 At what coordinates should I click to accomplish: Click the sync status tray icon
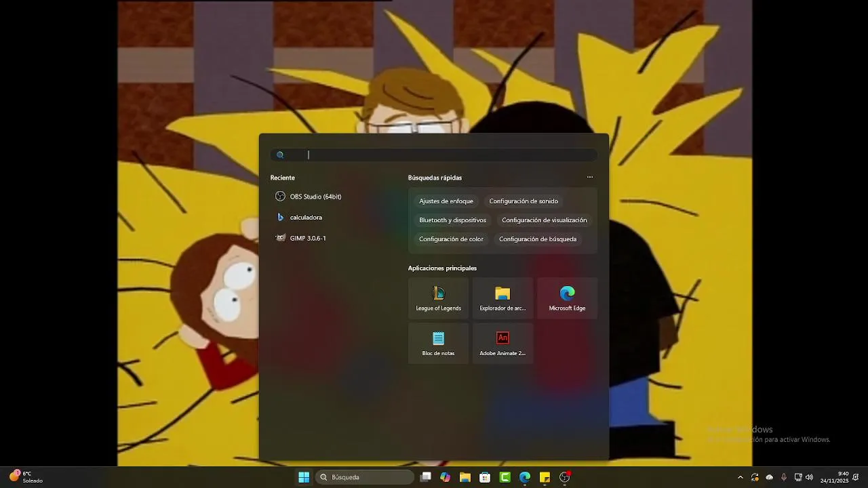pos(755,477)
